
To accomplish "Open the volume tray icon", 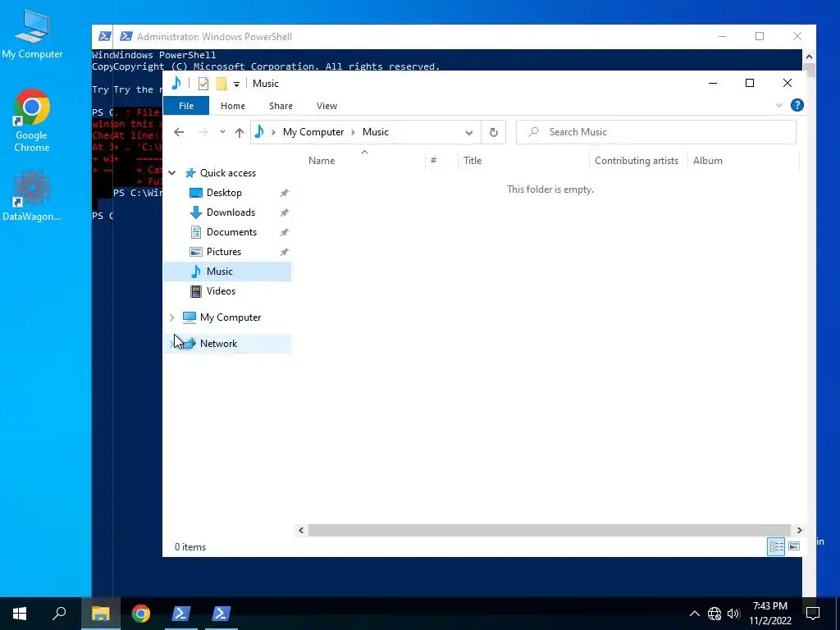I will click(x=733, y=614).
